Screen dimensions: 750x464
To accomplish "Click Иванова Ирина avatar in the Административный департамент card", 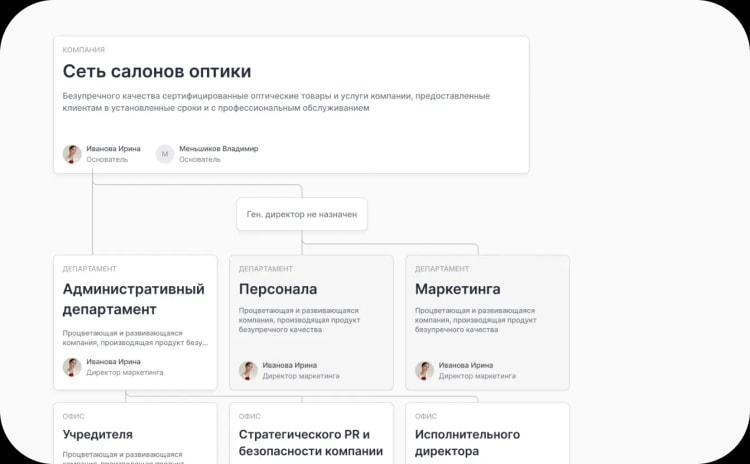I will pyautogui.click(x=72, y=367).
